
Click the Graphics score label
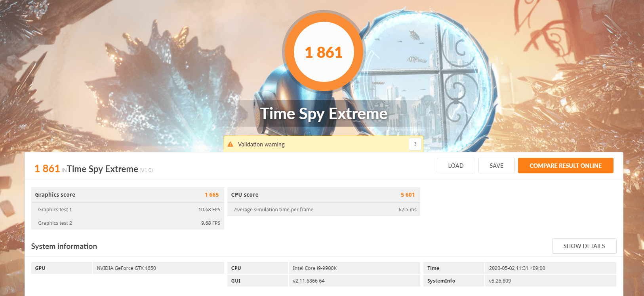click(x=55, y=195)
